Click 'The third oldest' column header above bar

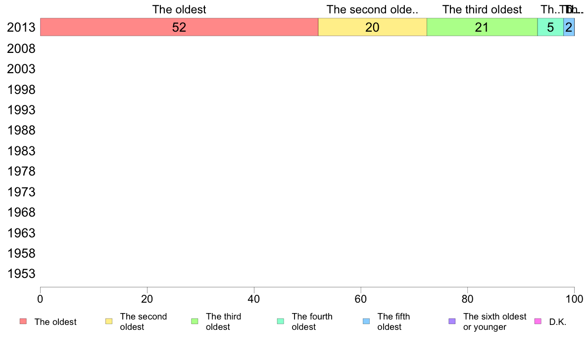482,9
